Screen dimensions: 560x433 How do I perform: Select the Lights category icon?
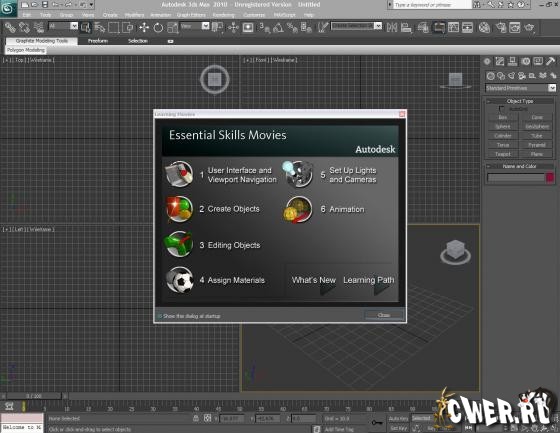point(511,76)
